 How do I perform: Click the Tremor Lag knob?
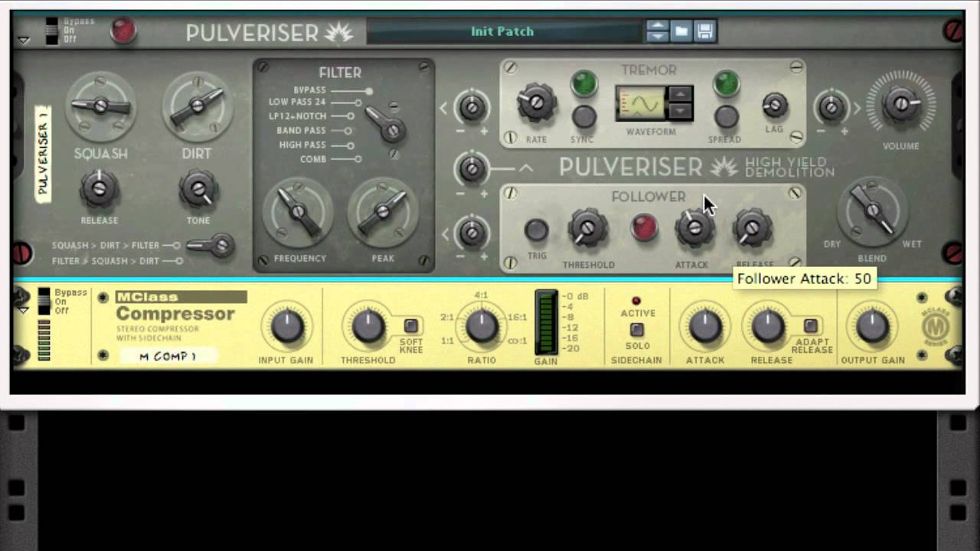[774, 106]
